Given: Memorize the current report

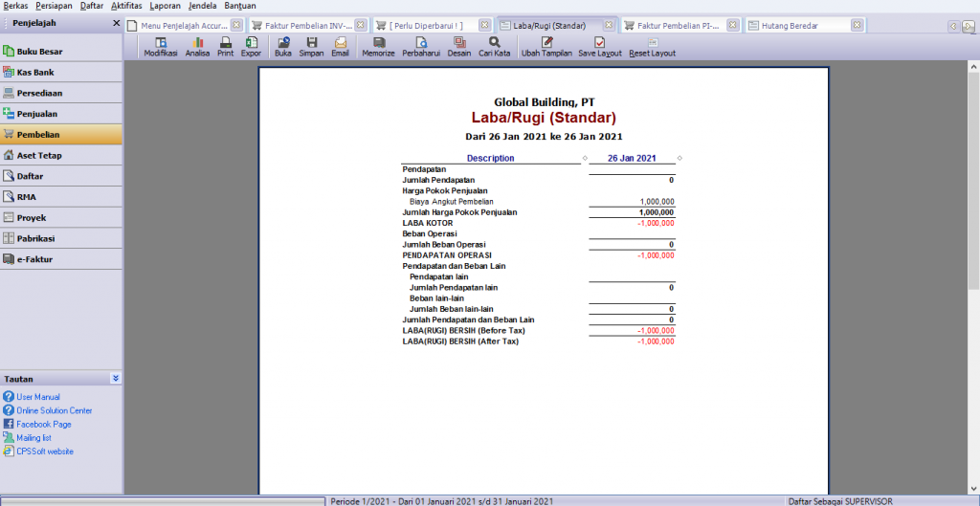Looking at the screenshot, I should (379, 48).
